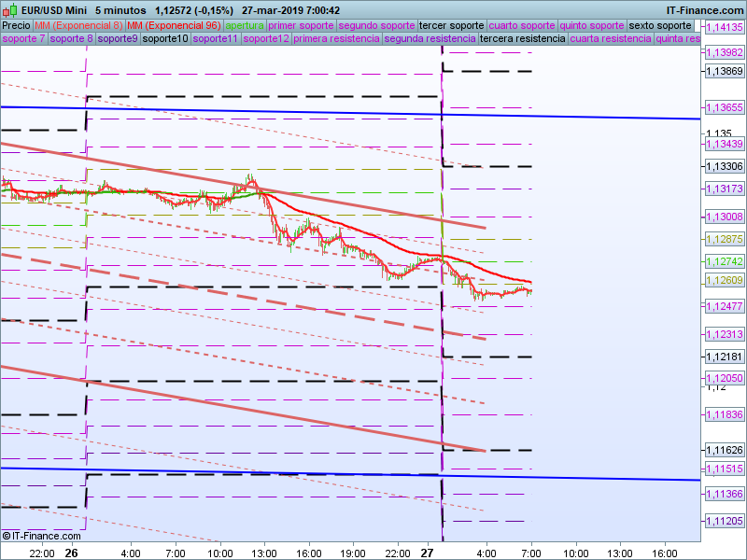Viewport: 747px width, 560px height.
Task: Click the 1,12609 price tag on axis
Action: click(x=725, y=281)
